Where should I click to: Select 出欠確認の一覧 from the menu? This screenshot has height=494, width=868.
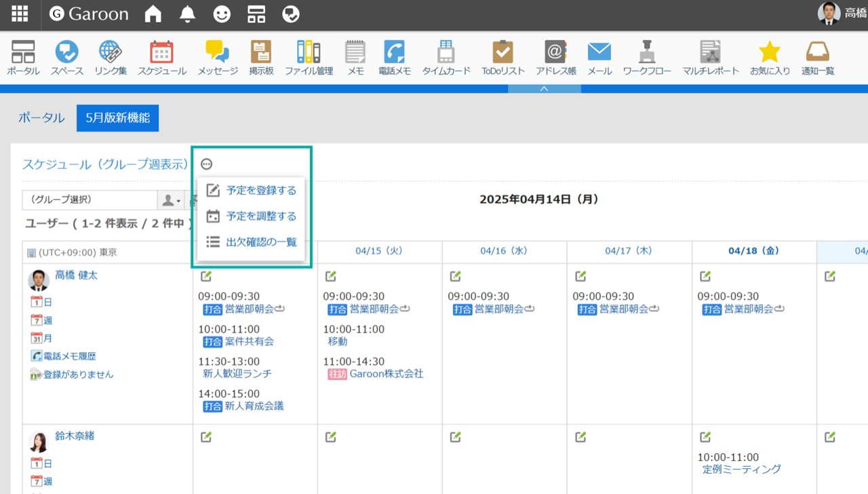pyautogui.click(x=251, y=242)
